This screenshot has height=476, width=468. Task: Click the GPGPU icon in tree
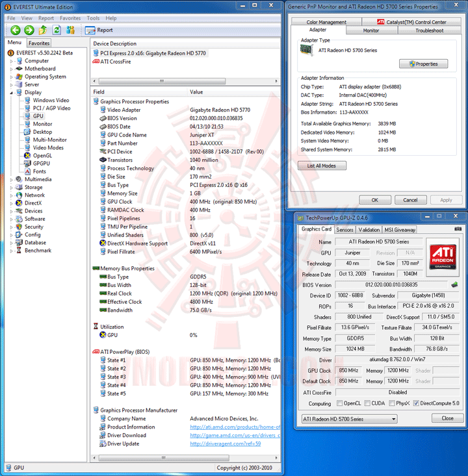click(x=27, y=164)
